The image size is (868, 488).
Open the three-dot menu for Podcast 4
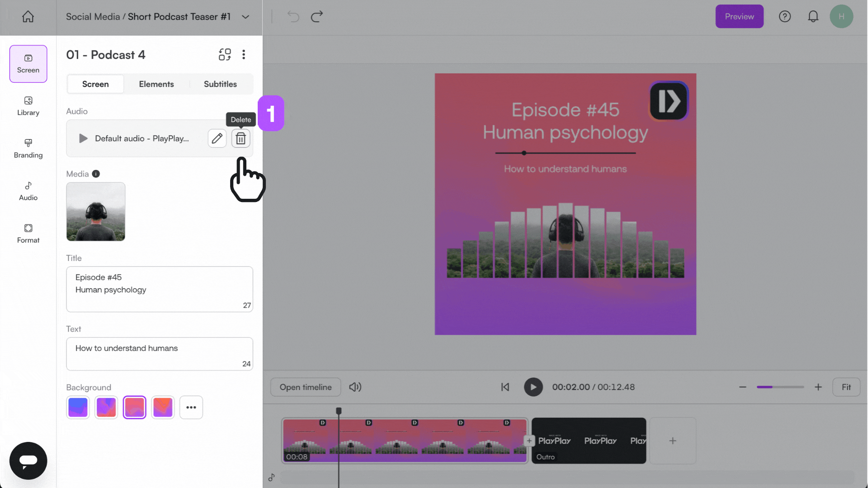click(x=244, y=54)
